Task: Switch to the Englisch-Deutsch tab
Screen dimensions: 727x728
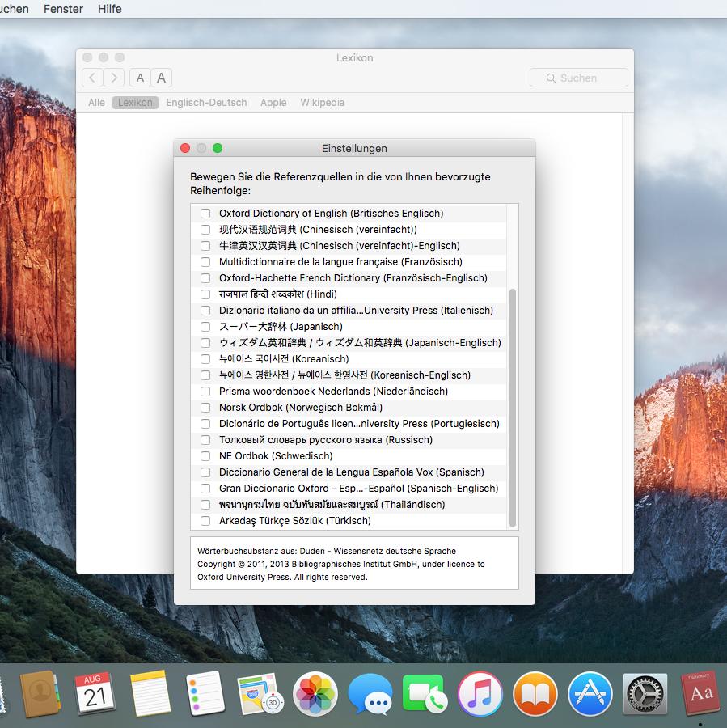Action: [206, 103]
